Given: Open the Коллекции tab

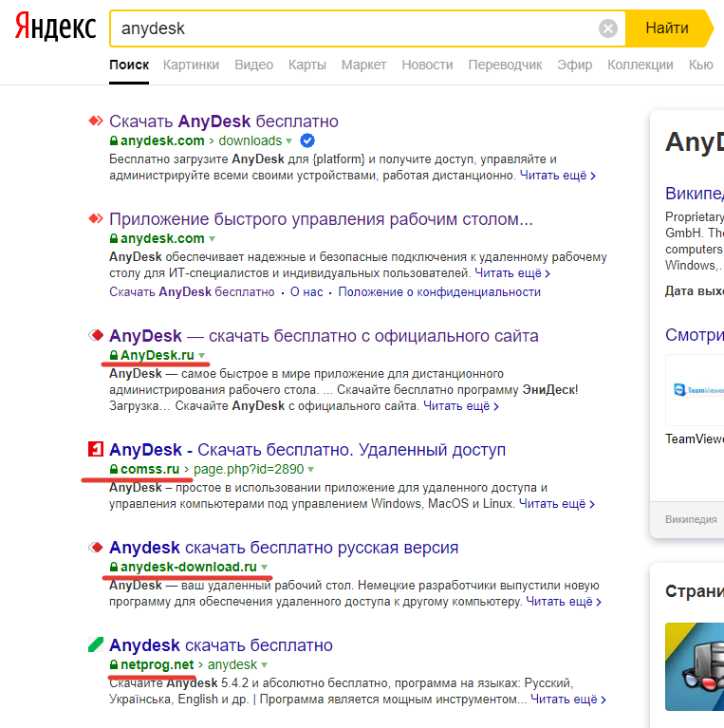Looking at the screenshot, I should (x=640, y=65).
